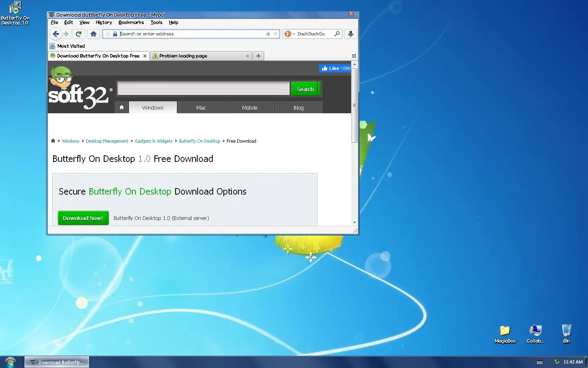588x368 pixels.
Task: Click the green tray icon beside the clock
Action: point(557,361)
